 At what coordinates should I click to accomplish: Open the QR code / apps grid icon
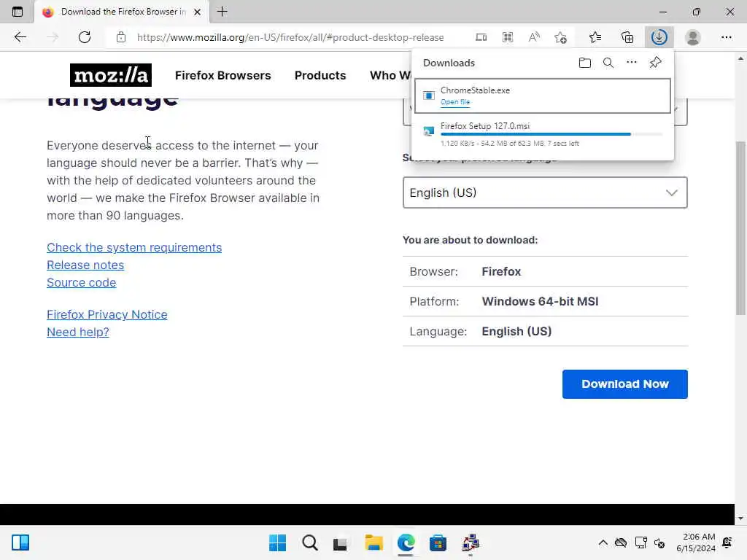[x=508, y=37]
